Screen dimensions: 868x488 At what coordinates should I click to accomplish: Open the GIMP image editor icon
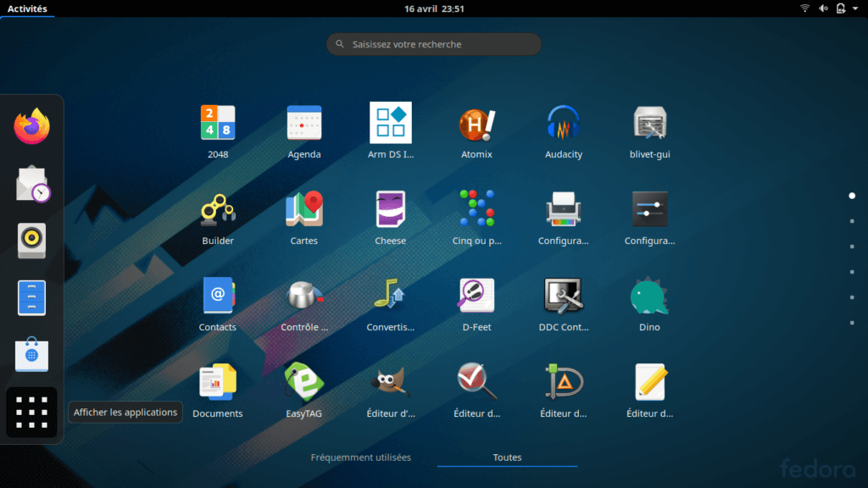point(390,382)
